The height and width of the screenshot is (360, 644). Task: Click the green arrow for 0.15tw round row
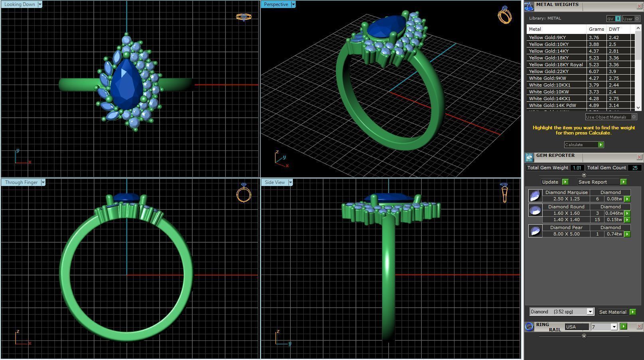[627, 220]
